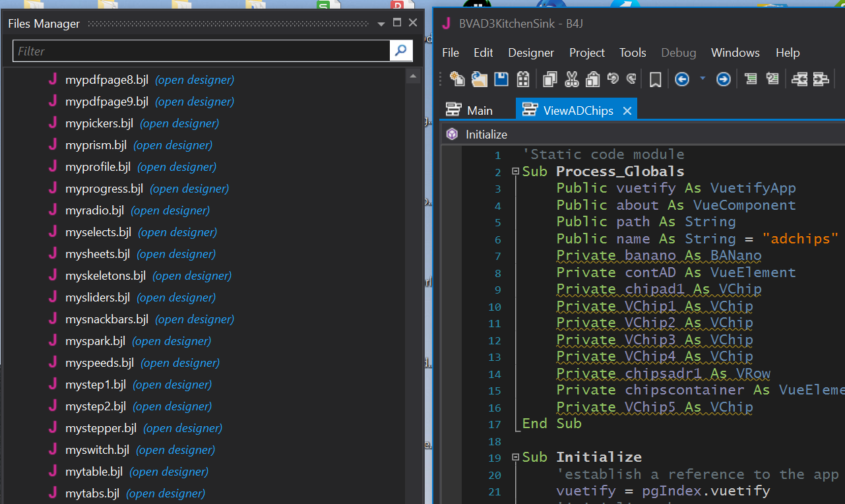Open the Designer menu
Screen dimensions: 845x504
(530, 53)
